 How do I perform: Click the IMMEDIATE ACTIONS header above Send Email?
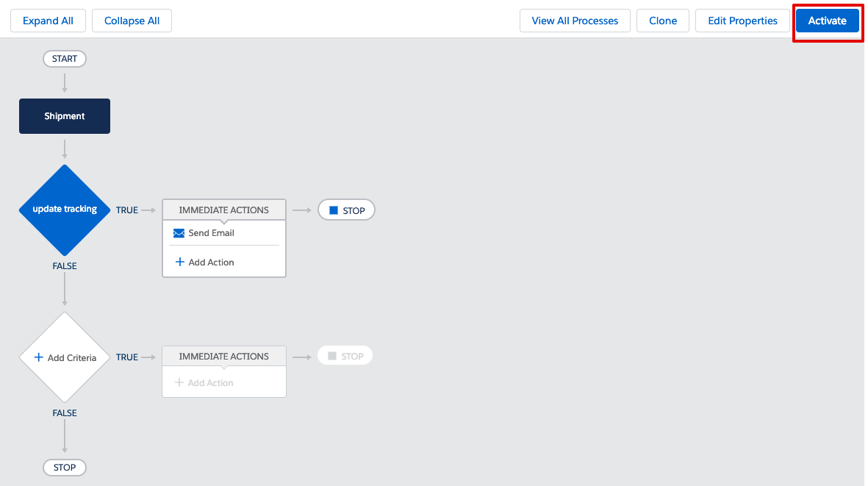coord(223,210)
